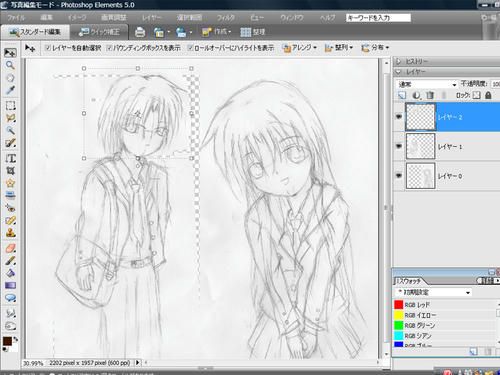
Task: Open the 整列 dropdown
Action: click(339, 48)
